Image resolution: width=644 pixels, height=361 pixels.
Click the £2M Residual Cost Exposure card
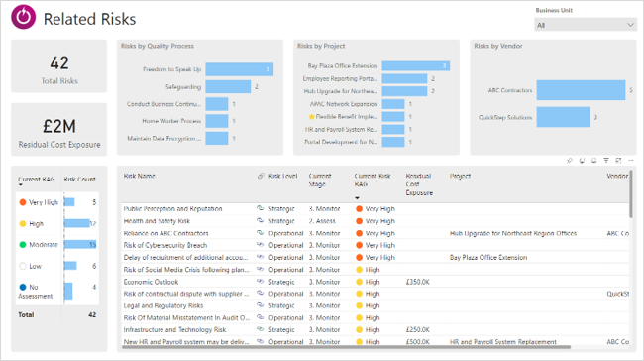coord(58,130)
